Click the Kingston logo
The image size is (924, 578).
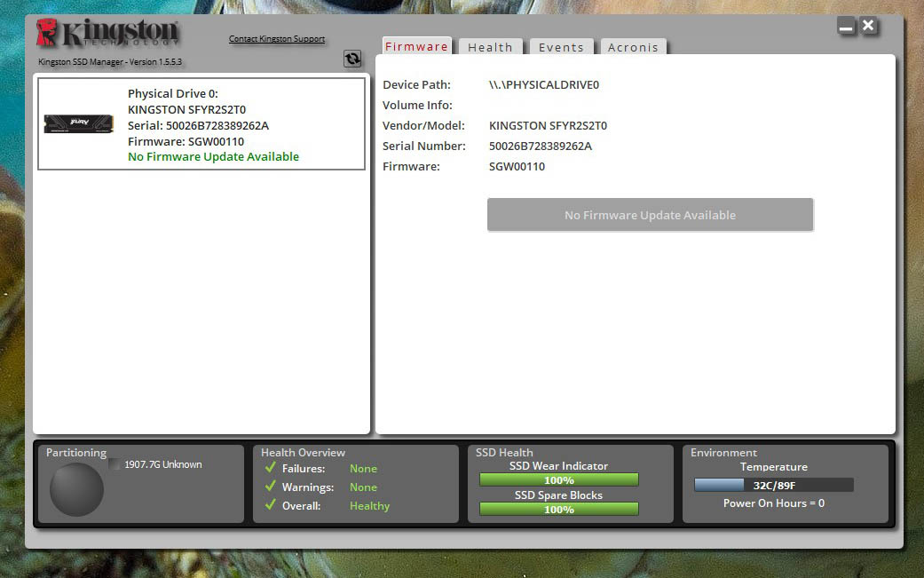[107, 32]
